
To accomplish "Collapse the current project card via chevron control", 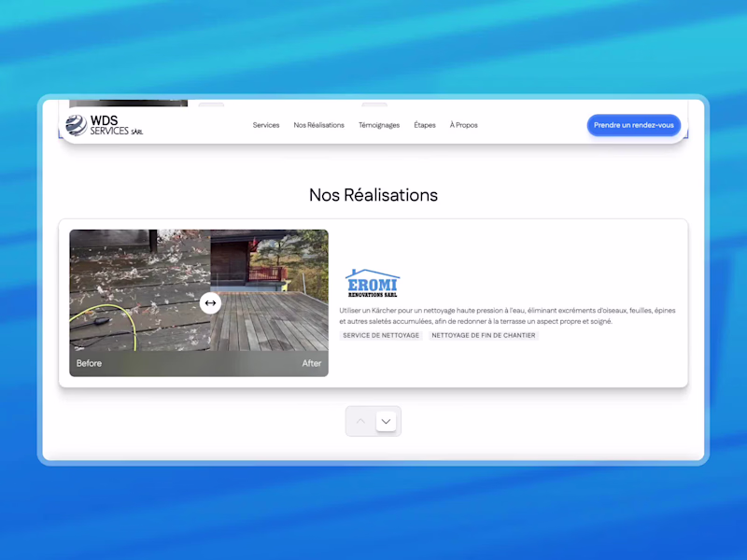I will [x=360, y=421].
